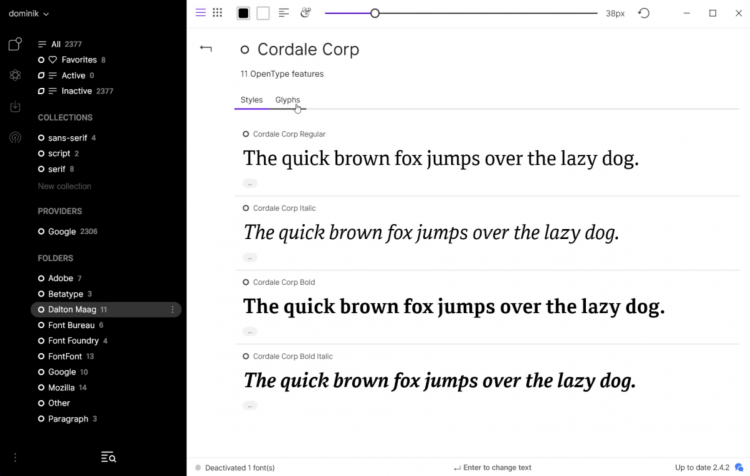Screen dimensions: 750x476
Task: Open the FontFont folder
Action: coord(65,356)
